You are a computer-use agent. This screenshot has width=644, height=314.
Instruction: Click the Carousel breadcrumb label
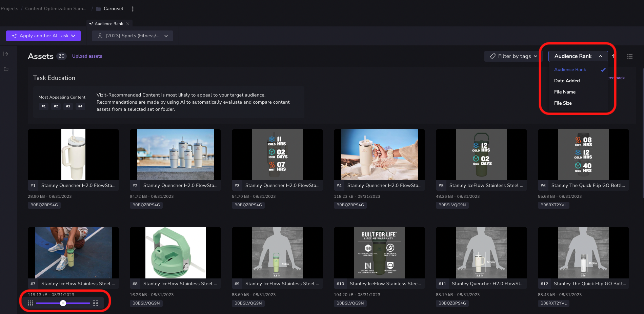(x=114, y=9)
